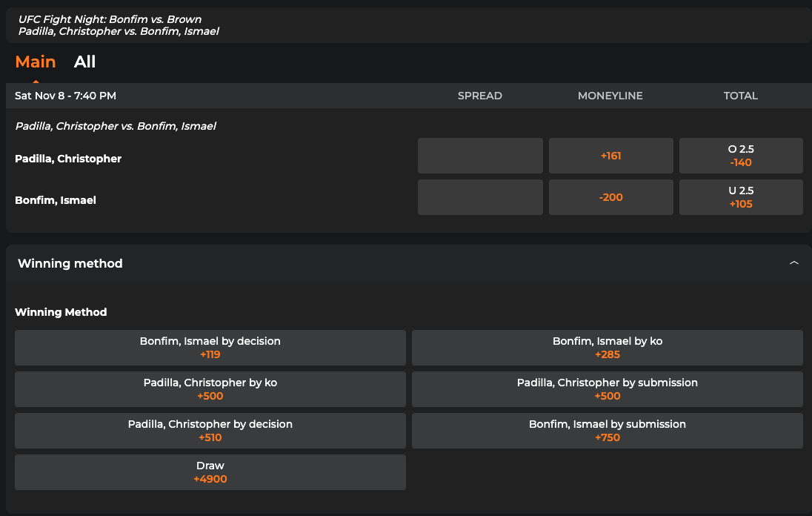Open UFC Fight Night: Bonfim vs. Brown title
Image resolution: width=812 pixels, height=516 pixels.
click(x=110, y=19)
